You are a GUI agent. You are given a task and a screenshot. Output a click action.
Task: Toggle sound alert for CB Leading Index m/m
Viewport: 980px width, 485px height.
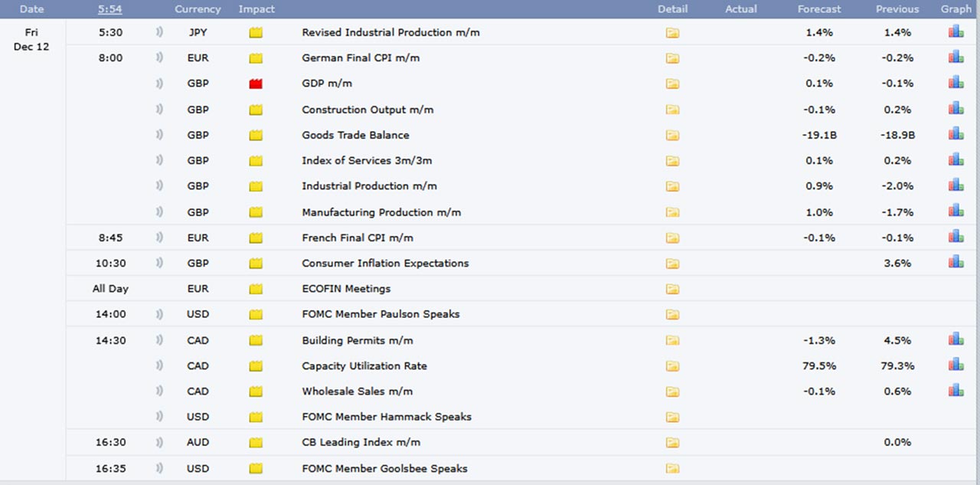tap(160, 442)
